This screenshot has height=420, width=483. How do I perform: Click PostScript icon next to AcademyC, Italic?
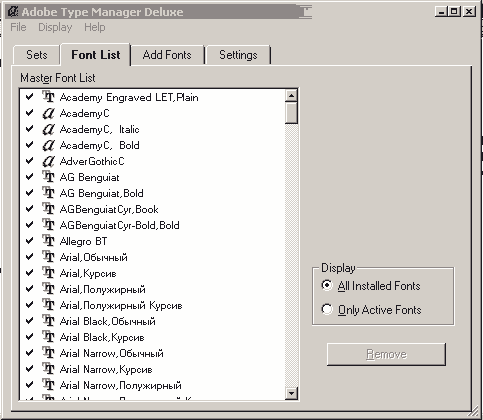pyautogui.click(x=48, y=129)
